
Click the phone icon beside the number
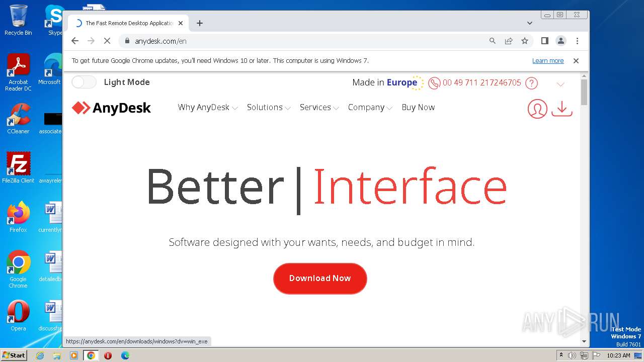(434, 83)
